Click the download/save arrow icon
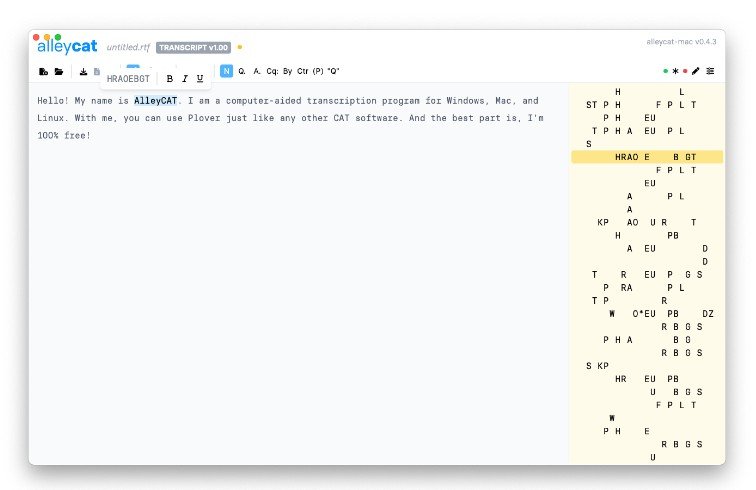This screenshot has width=756, height=490. click(x=83, y=71)
